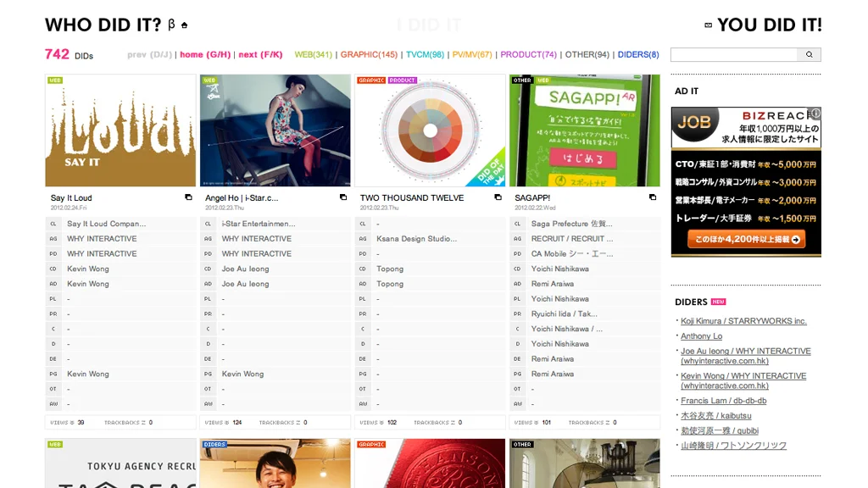Click Remi Araiwa in the DE row
The width and height of the screenshot is (868, 488).
point(553,358)
